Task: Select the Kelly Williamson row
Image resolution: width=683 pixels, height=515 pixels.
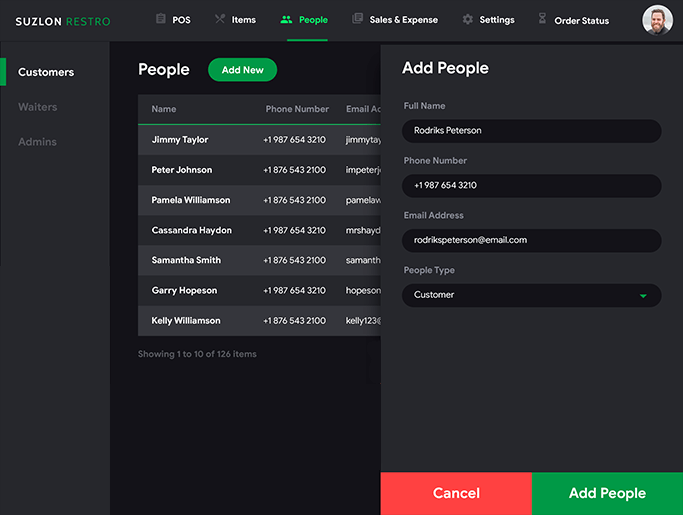Action: tap(259, 321)
